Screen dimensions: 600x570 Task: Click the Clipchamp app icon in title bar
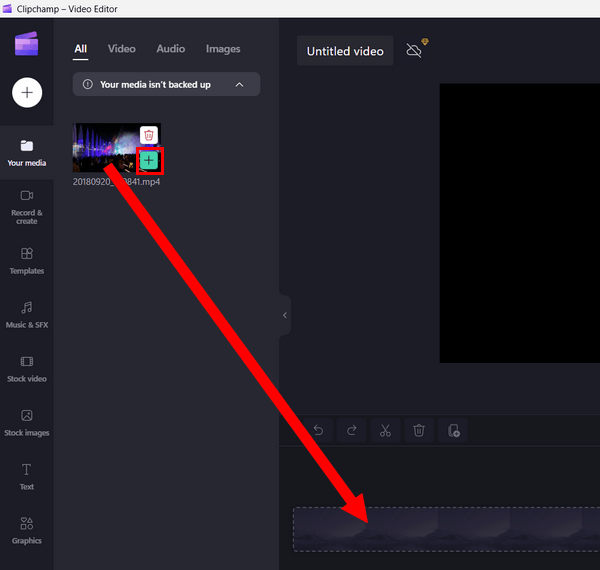(x=7, y=9)
